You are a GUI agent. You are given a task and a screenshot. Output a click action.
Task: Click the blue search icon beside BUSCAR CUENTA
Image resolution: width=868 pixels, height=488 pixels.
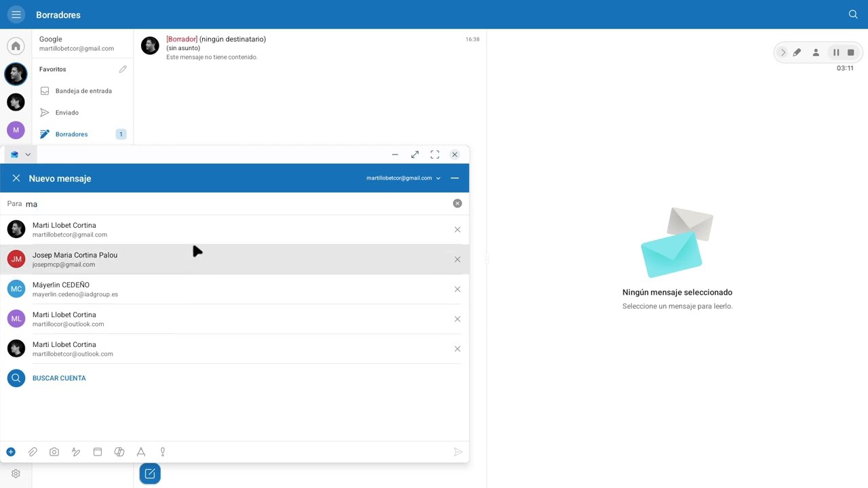(x=16, y=378)
